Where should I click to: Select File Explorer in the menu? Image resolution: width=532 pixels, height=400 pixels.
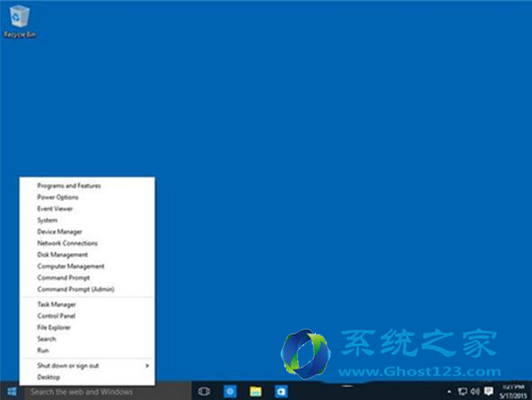(x=87, y=327)
